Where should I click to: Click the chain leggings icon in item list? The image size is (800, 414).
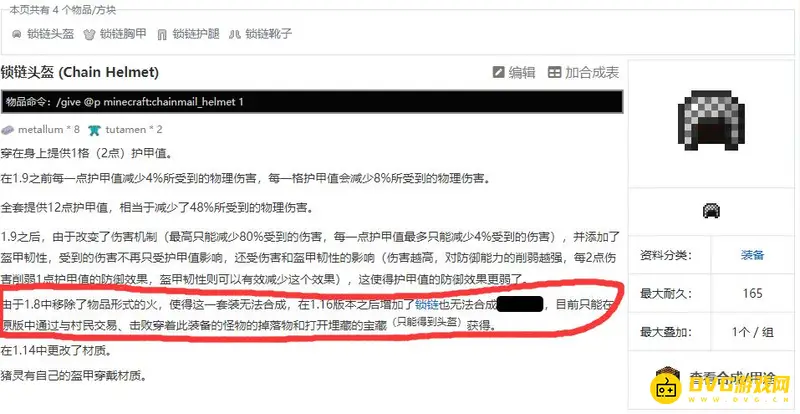(162, 35)
